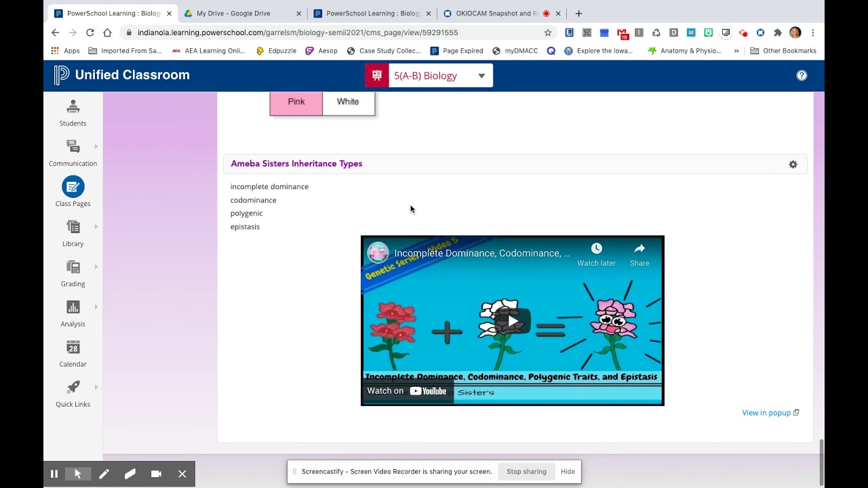Toggle the Screencastify webcam icon
Image resolution: width=868 pixels, height=488 pixels.
pyautogui.click(x=156, y=474)
